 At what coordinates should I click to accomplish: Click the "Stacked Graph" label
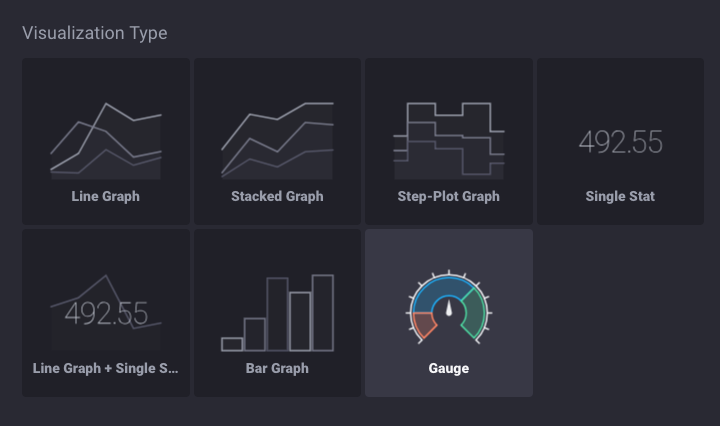pos(277,196)
